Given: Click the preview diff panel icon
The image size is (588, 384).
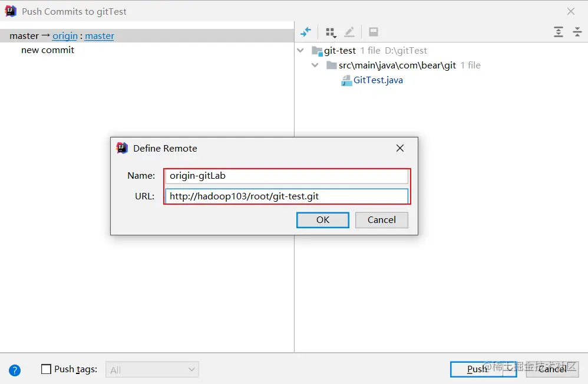Looking at the screenshot, I should click(x=373, y=32).
